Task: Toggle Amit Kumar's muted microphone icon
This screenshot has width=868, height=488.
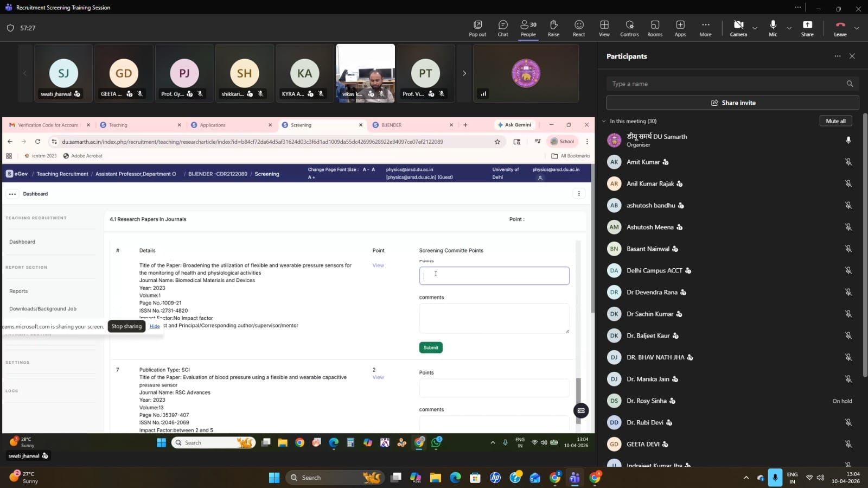Action: tap(848, 162)
